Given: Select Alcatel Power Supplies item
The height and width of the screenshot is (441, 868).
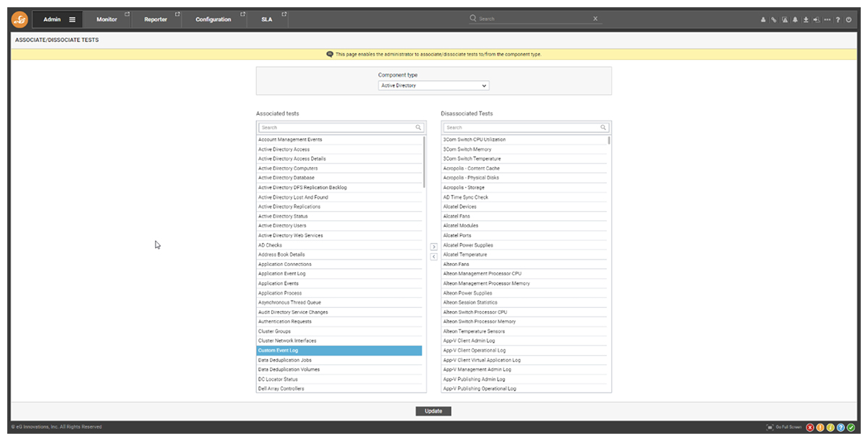Looking at the screenshot, I should pos(524,245).
